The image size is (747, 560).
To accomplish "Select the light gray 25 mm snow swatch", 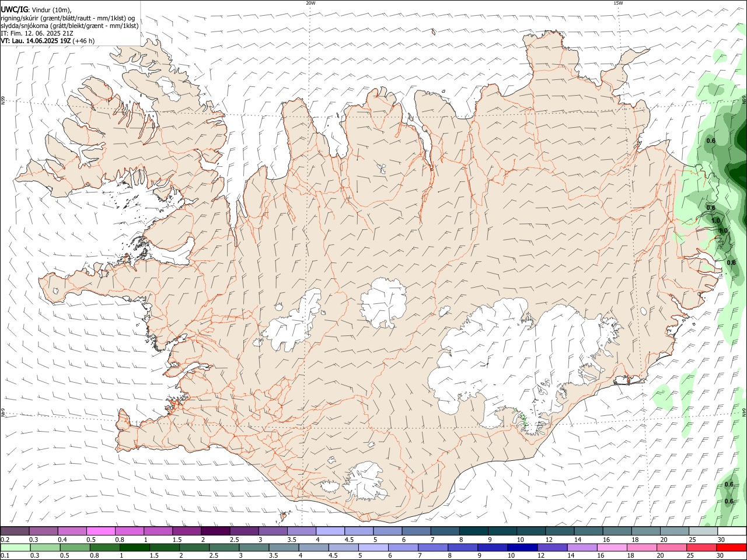I will (703, 531).
